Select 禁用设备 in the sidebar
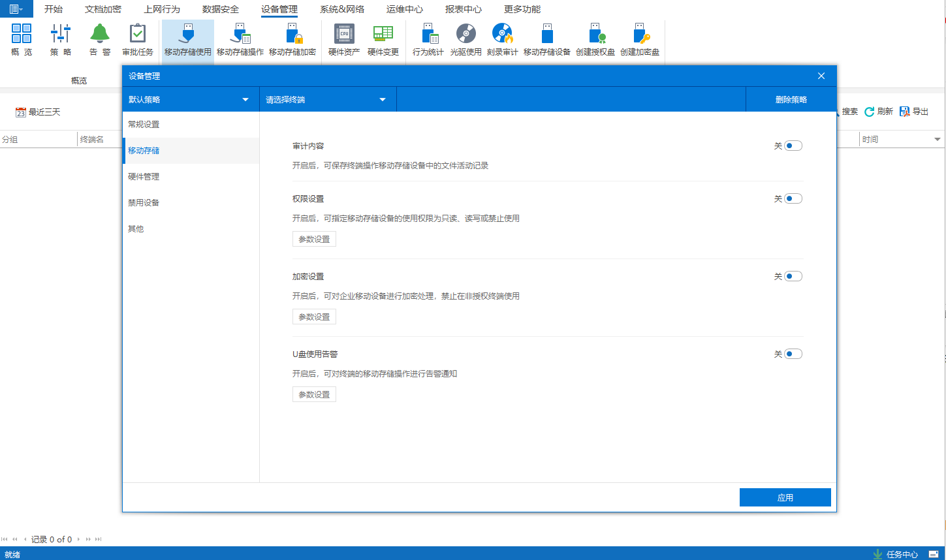Screen dimensions: 946x560 click(144, 203)
